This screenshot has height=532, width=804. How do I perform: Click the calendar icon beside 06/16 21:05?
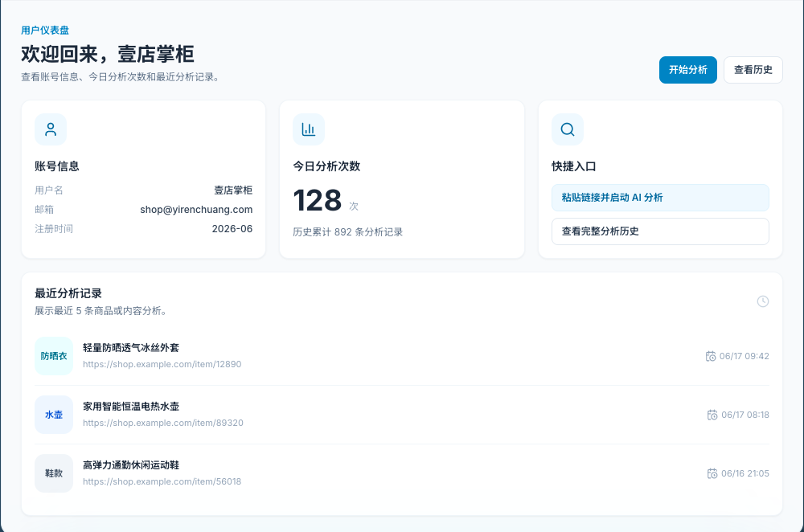pos(712,473)
